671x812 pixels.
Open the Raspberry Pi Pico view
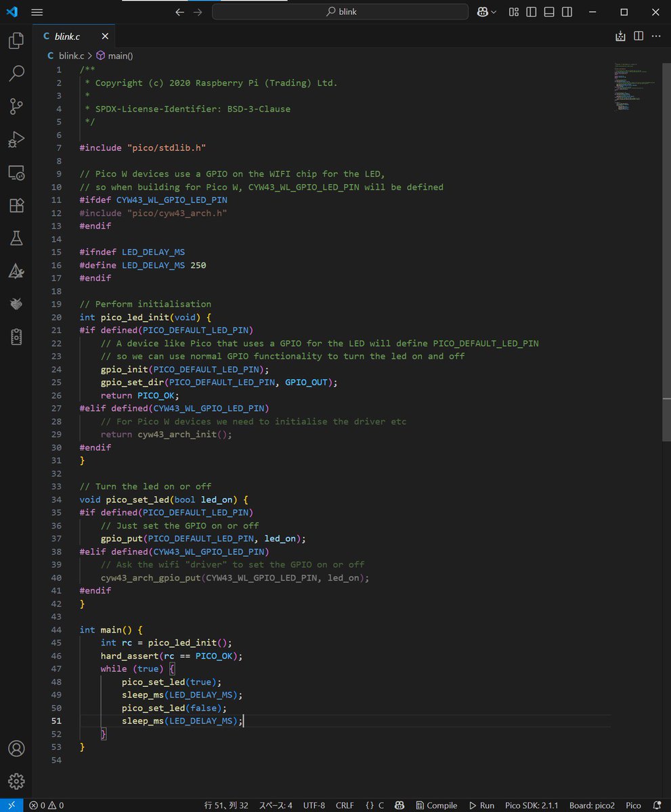[x=16, y=304]
